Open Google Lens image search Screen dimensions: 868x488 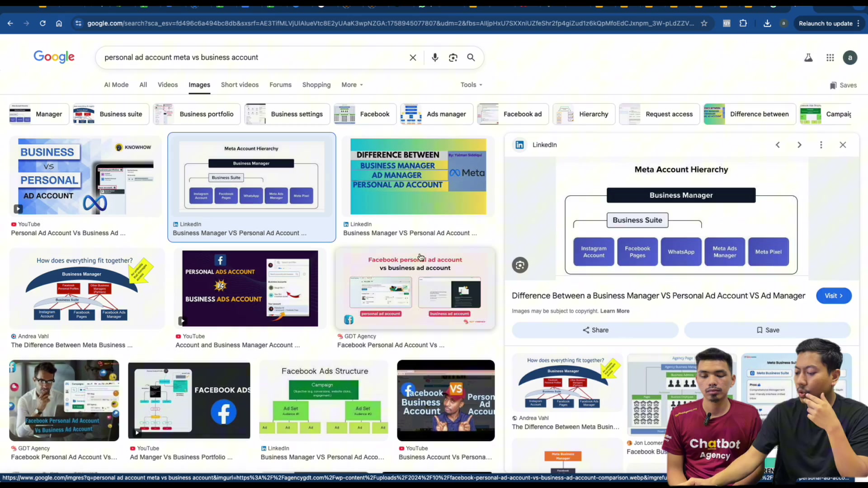click(x=453, y=57)
